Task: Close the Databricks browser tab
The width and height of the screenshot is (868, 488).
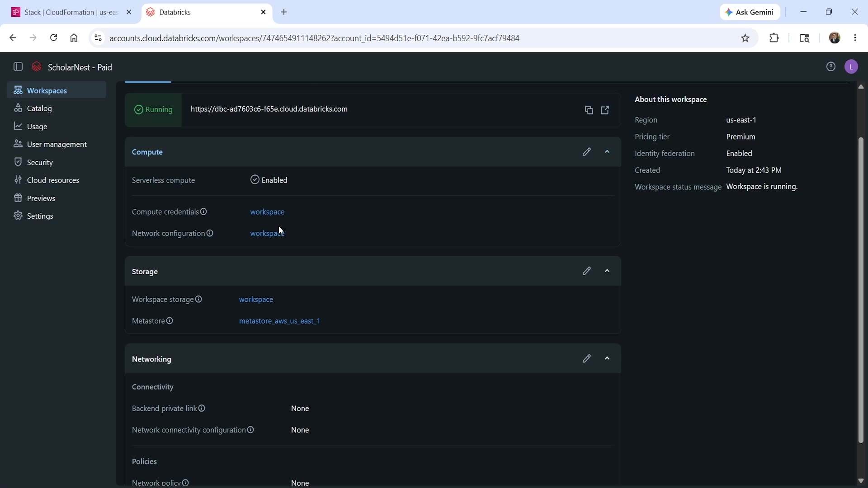Action: pos(264,12)
